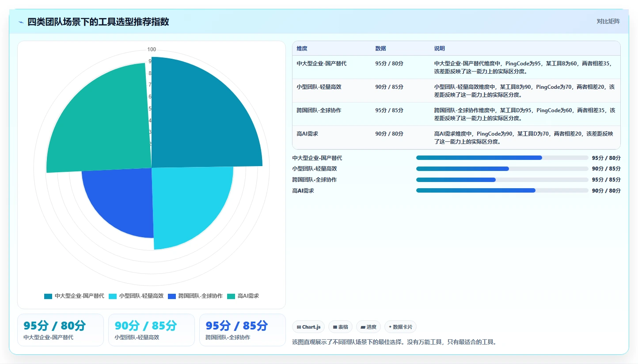Click 跨国团队-全球协作 cell in the table
Screen dimensions: 638x364
[319, 110]
